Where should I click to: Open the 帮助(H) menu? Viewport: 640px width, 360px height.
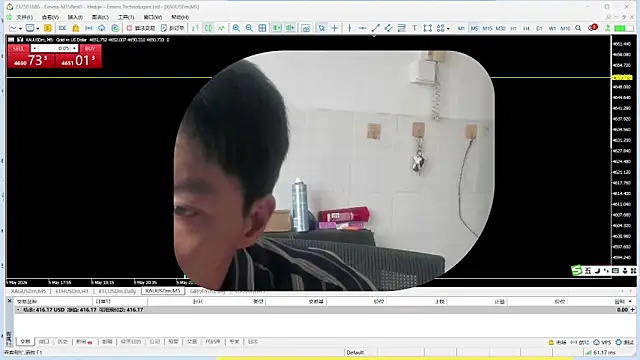click(x=180, y=17)
